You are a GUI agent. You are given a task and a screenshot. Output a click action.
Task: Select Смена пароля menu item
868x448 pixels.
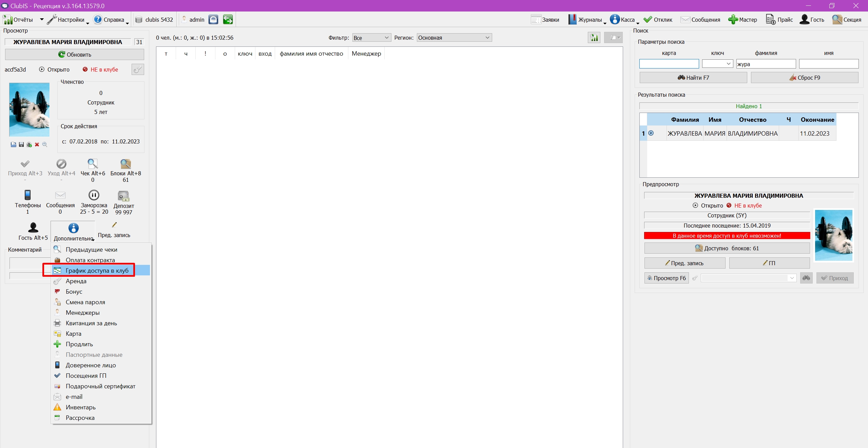(x=101, y=302)
